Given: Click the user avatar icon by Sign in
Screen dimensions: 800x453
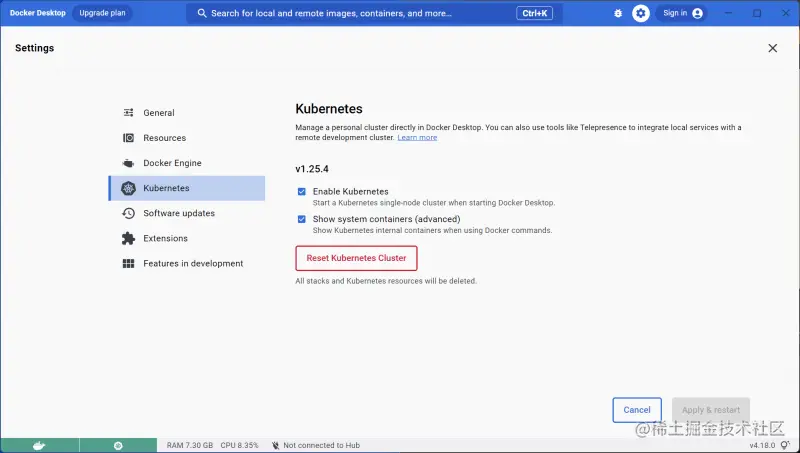Looking at the screenshot, I should click(697, 13).
